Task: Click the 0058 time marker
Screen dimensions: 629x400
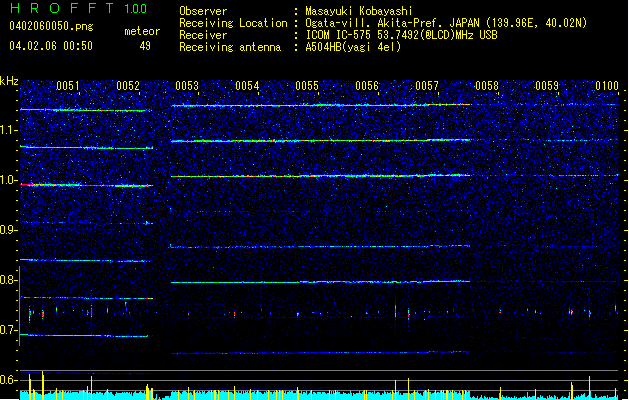Action: pos(487,86)
